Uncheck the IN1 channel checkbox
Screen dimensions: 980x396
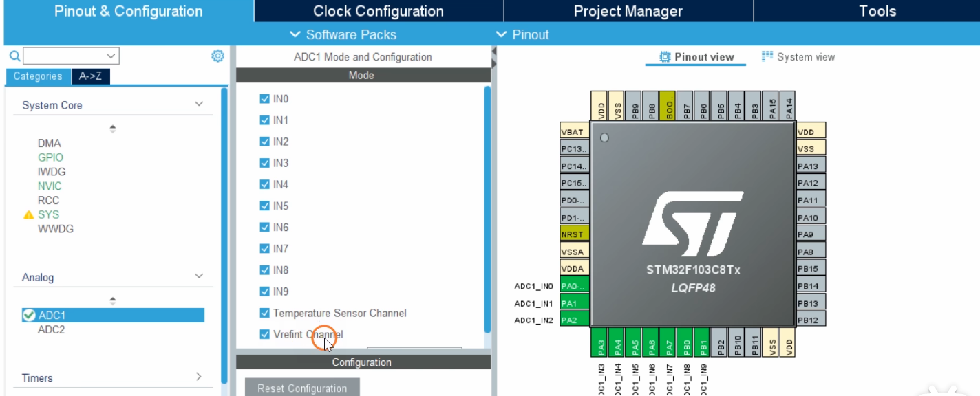(264, 120)
